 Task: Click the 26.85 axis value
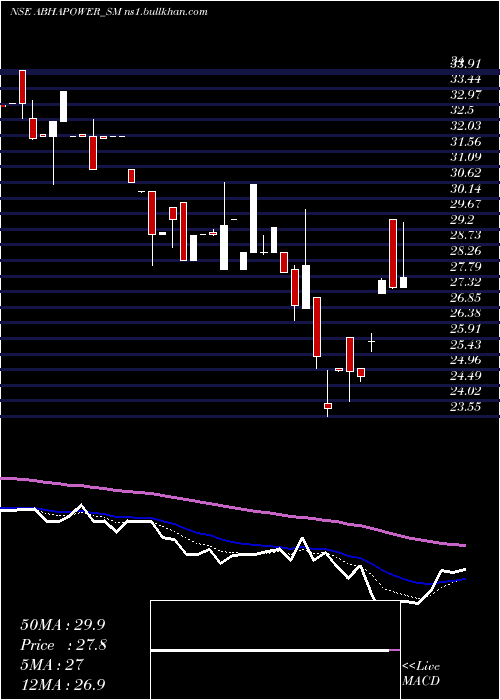coord(466,297)
